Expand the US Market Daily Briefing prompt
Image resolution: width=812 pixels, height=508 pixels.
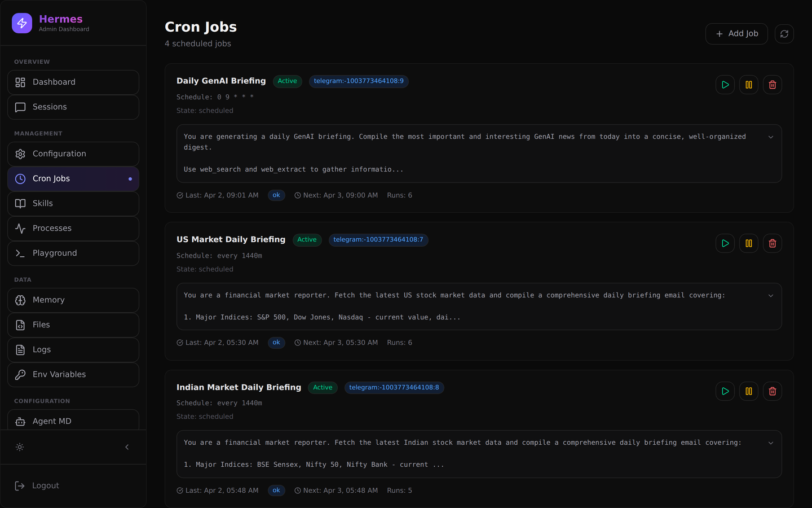[771, 296]
